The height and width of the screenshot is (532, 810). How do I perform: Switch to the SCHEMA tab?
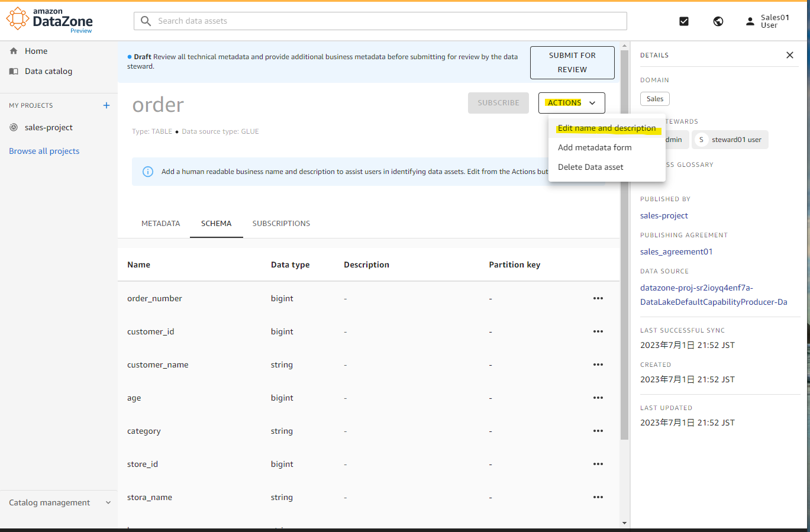pos(217,223)
